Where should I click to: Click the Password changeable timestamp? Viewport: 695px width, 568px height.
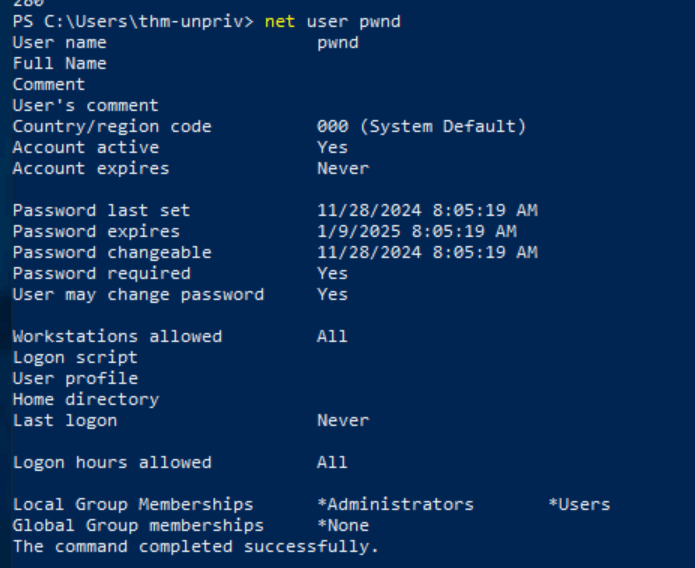[x=427, y=253]
